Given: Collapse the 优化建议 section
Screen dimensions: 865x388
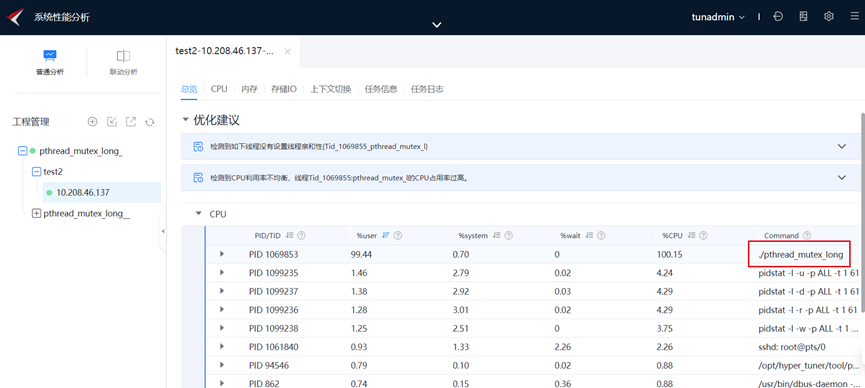Looking at the screenshot, I should click(185, 120).
